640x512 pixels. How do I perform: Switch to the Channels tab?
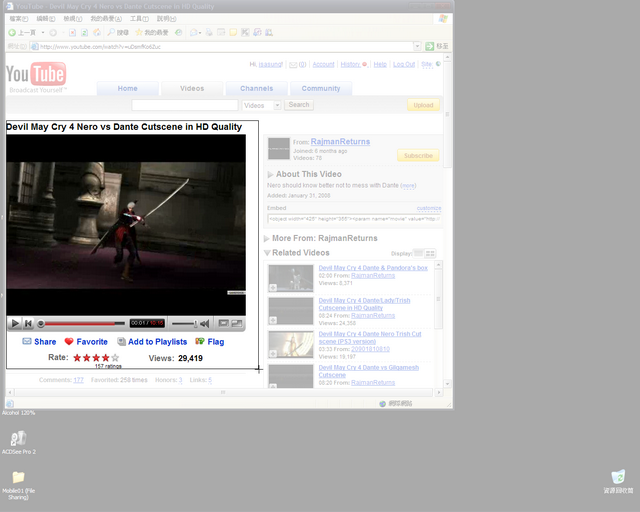[x=256, y=89]
